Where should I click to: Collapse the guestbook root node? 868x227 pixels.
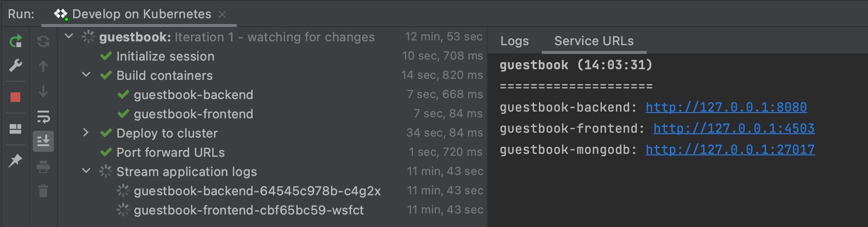69,37
